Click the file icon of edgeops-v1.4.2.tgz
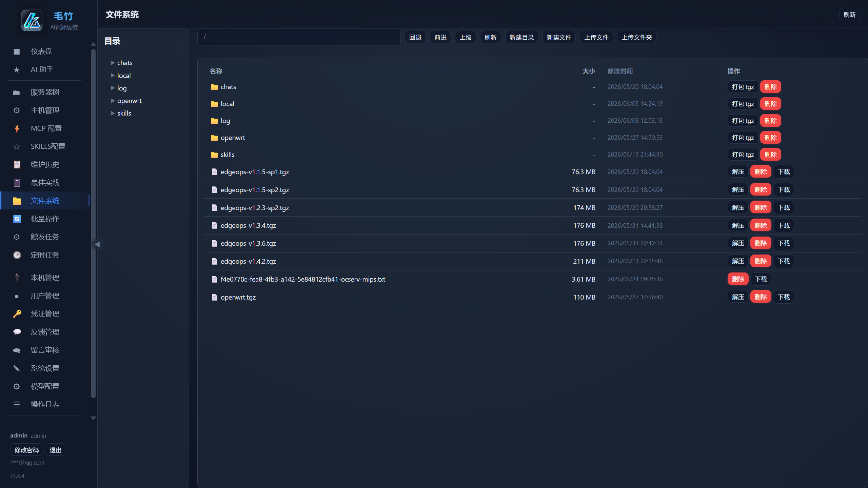The image size is (868, 488). pos(214,261)
